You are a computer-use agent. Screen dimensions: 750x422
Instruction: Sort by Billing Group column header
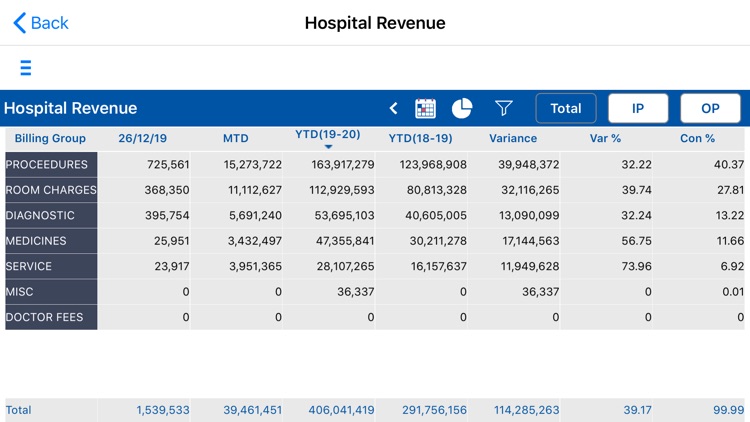coord(50,138)
